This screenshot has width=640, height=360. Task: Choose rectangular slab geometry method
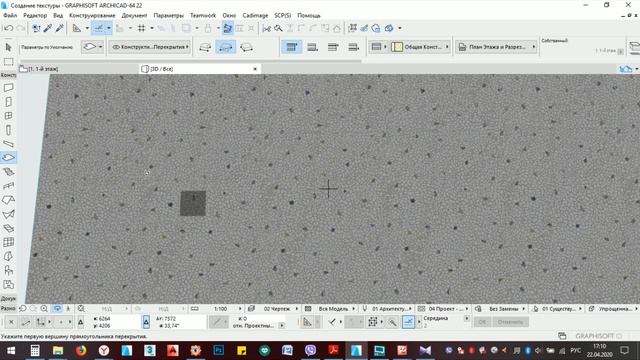point(225,47)
